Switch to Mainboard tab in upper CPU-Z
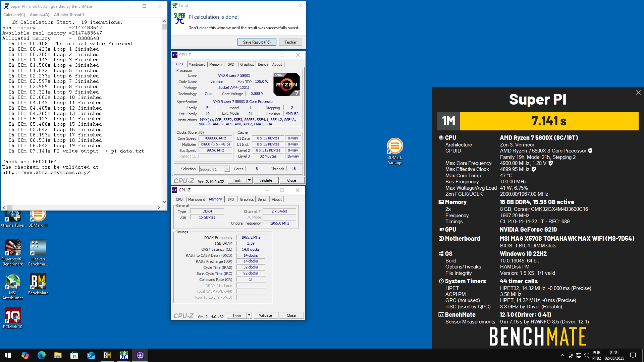The image size is (644, 362). pos(197,64)
